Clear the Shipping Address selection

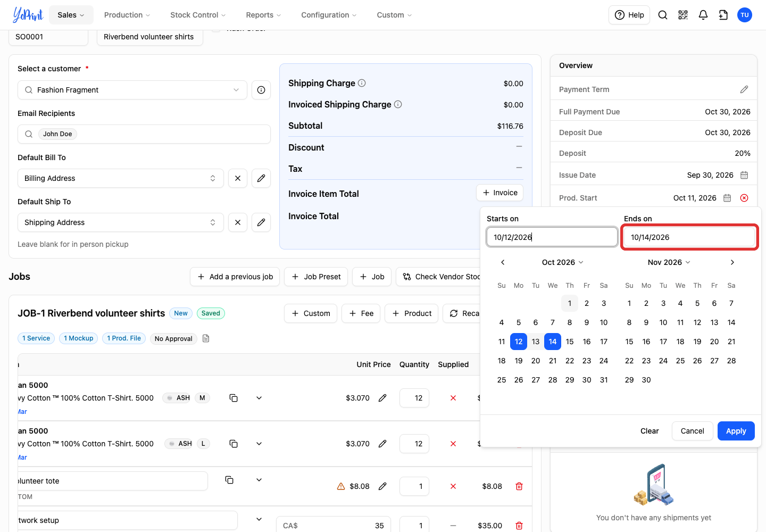[x=238, y=222]
